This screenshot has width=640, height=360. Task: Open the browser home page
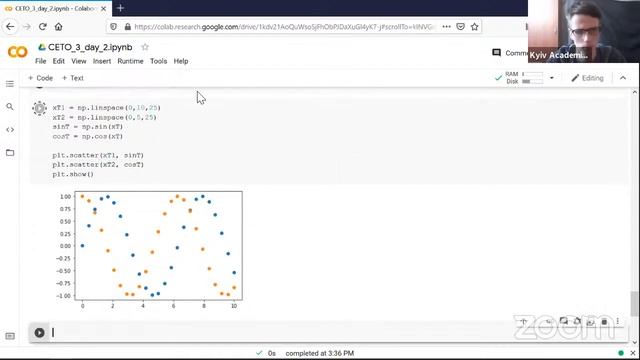[58, 27]
